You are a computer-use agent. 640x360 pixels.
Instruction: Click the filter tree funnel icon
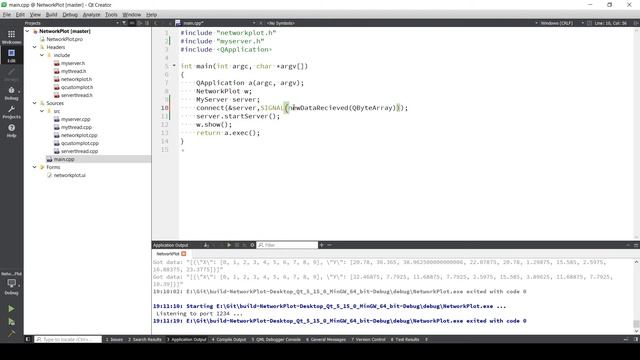pyautogui.click(x=124, y=23)
